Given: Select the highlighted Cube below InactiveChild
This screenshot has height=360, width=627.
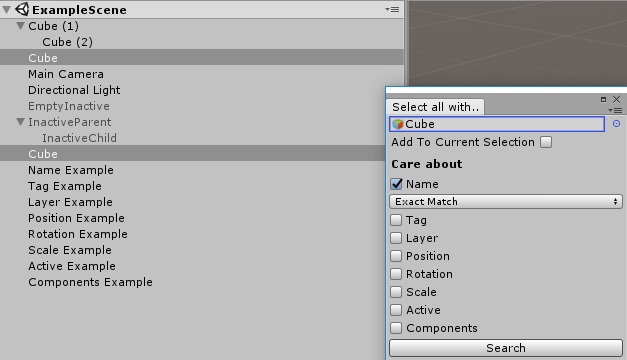Looking at the screenshot, I should coord(193,154).
